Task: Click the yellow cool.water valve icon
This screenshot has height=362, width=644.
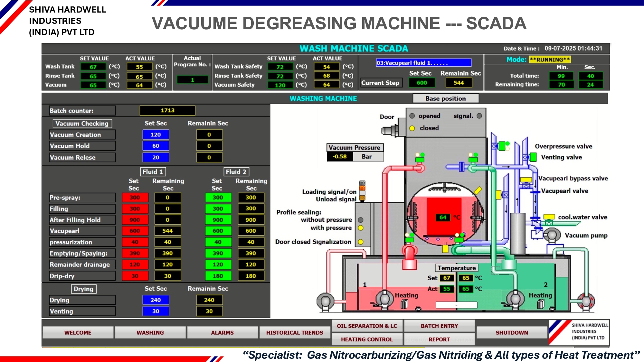Action: tap(549, 217)
